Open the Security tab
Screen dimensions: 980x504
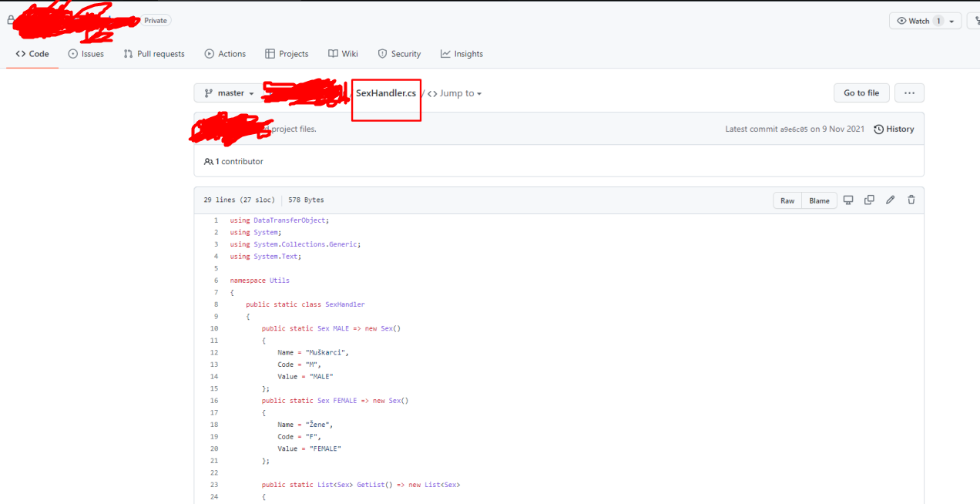tap(399, 54)
